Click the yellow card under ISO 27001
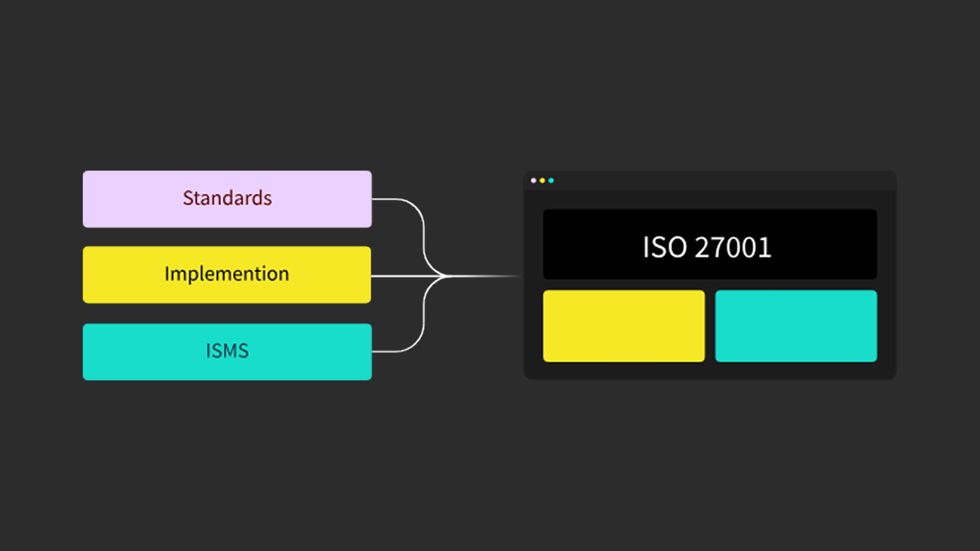 624,326
